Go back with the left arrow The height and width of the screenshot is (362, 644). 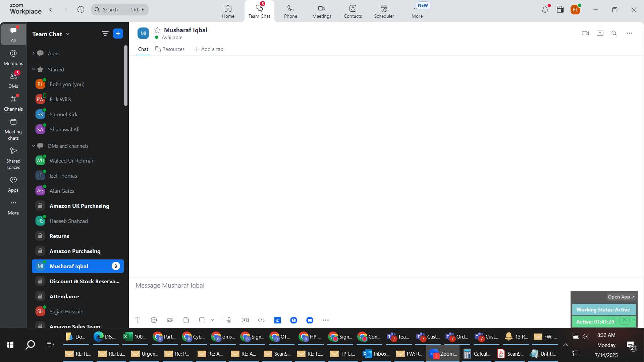[51, 9]
